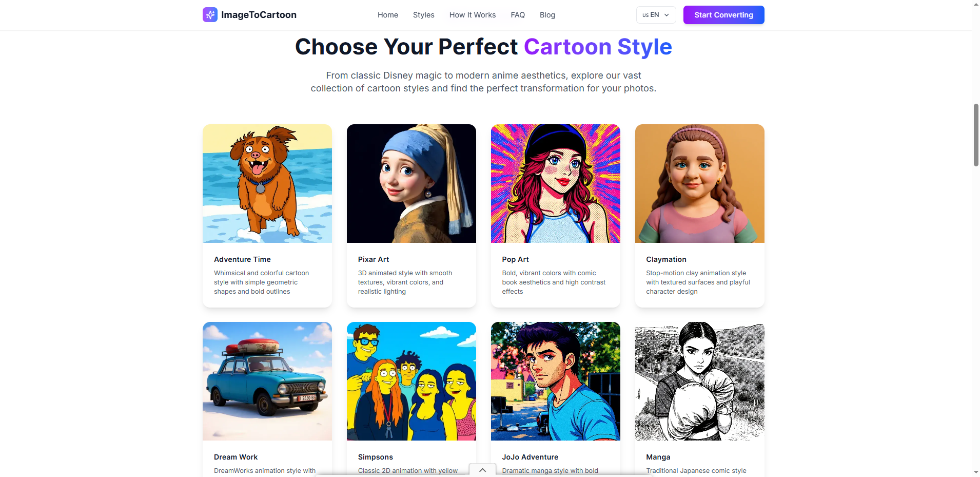Click the US flag icon in language selector

(x=645, y=15)
